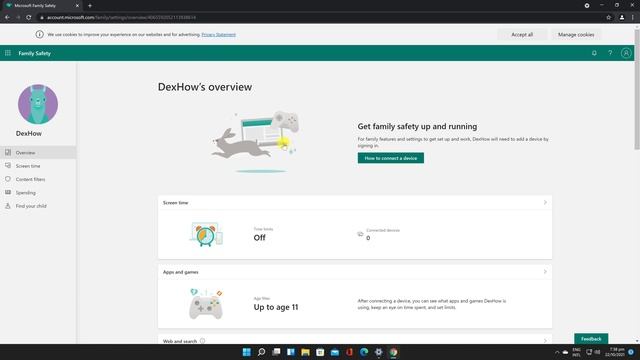This screenshot has height=360, width=640.
Task: Expand Apps and games card chevron
Action: tap(545, 272)
